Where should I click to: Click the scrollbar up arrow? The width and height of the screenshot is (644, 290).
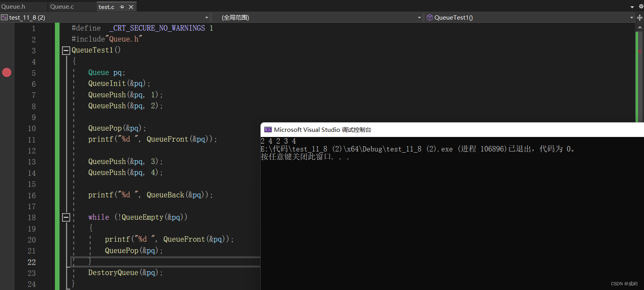point(640,27)
